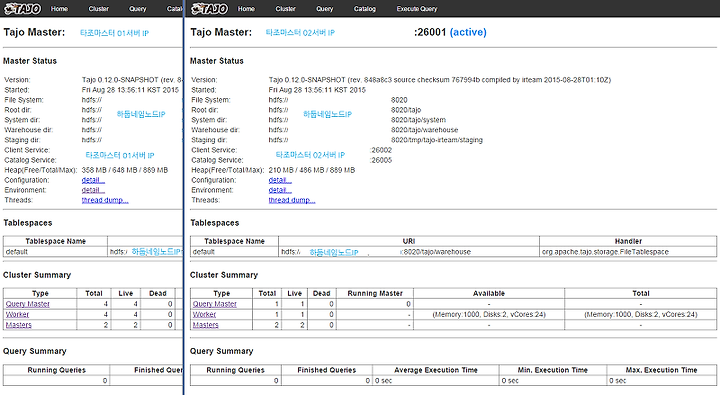Click 'Max. Execution Time' column header
This screenshot has width=720, height=395.
[x=661, y=370]
